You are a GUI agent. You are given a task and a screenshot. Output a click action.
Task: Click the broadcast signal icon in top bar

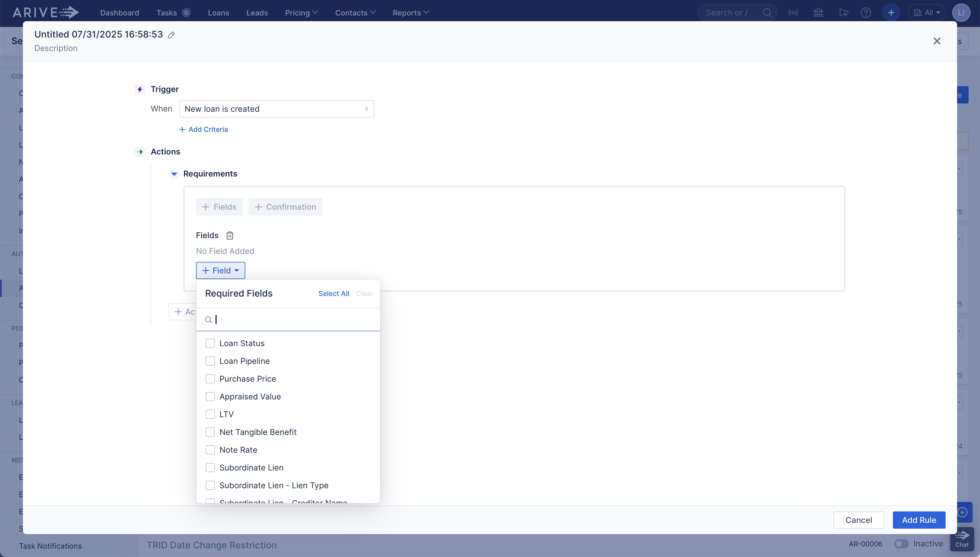[x=793, y=12]
